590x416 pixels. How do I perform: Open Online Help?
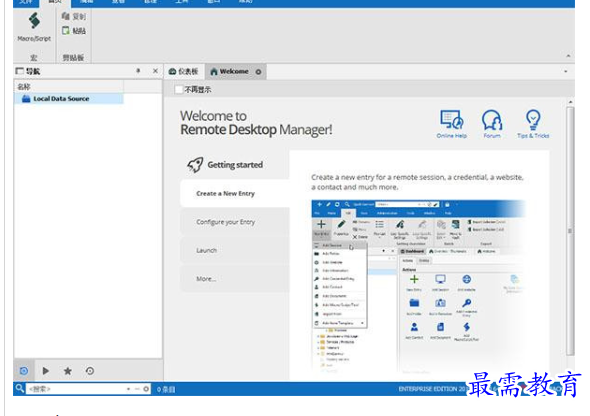tap(452, 124)
